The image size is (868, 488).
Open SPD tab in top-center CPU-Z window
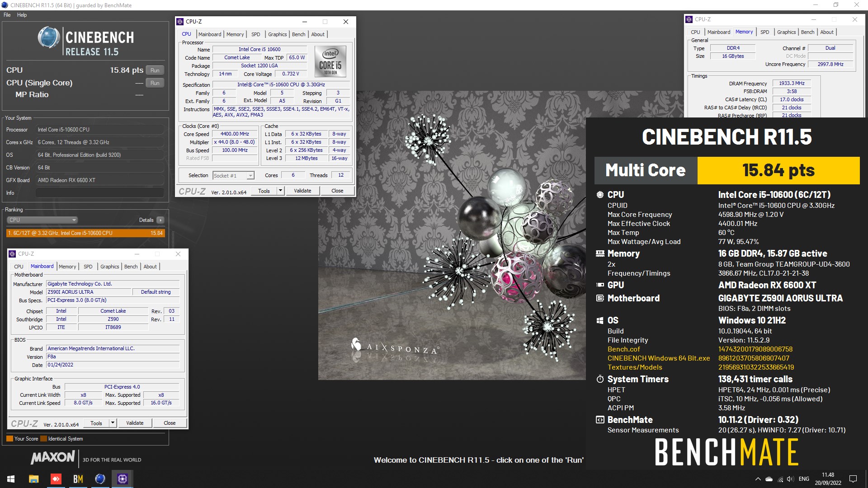pos(256,34)
